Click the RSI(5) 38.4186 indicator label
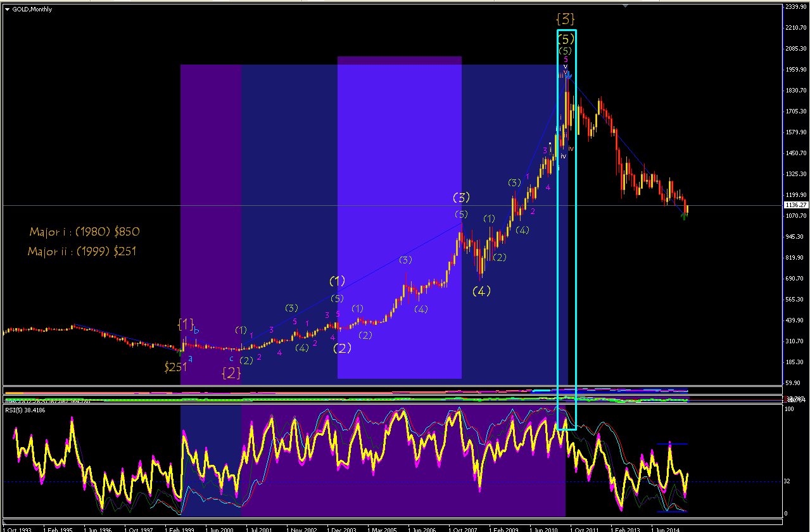 (25, 410)
